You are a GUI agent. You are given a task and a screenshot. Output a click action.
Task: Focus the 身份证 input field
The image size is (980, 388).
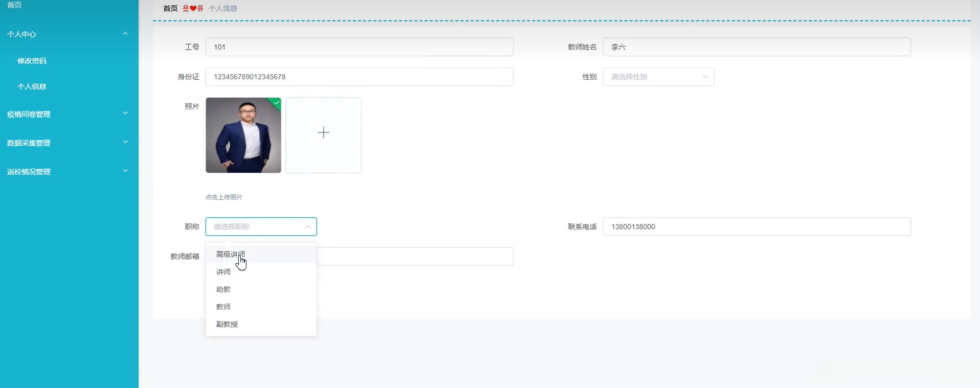pos(359,77)
